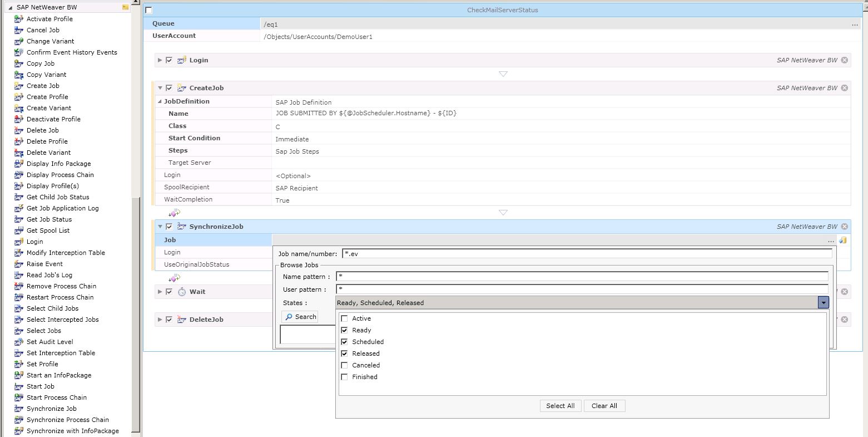Select the Delete Variant activity
This screenshot has height=437, width=868.
point(48,153)
